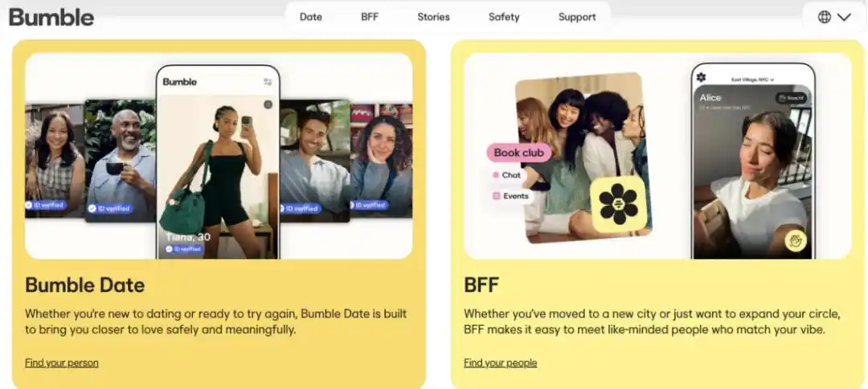Screen dimensions: 868x389
Task: Click the Bumble Date heading
Action: (x=84, y=285)
